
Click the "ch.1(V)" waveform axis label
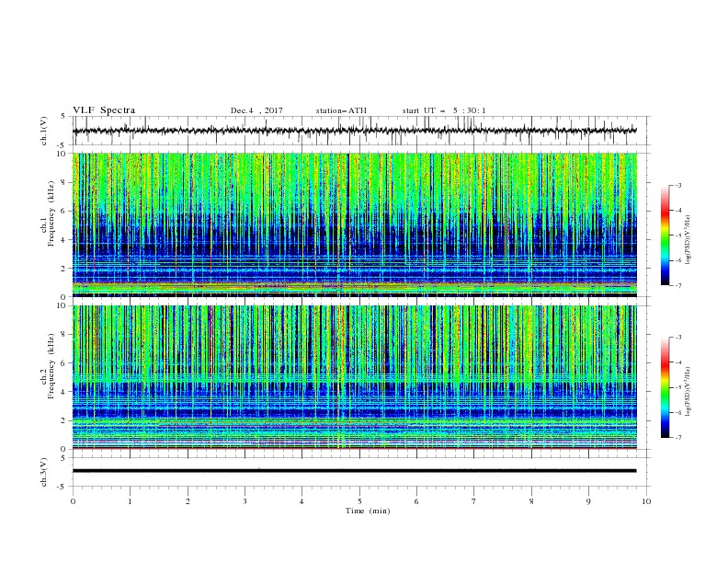coord(44,131)
